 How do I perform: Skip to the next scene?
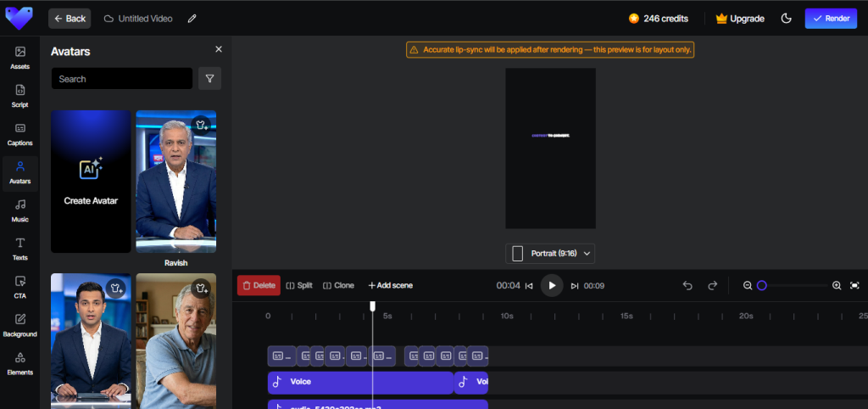point(575,286)
